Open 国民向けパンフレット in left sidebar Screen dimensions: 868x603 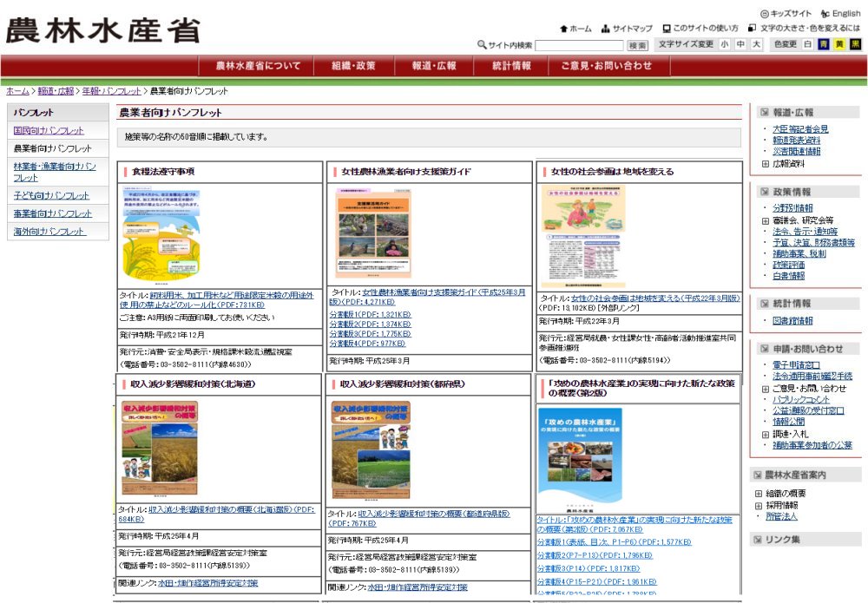point(49,131)
